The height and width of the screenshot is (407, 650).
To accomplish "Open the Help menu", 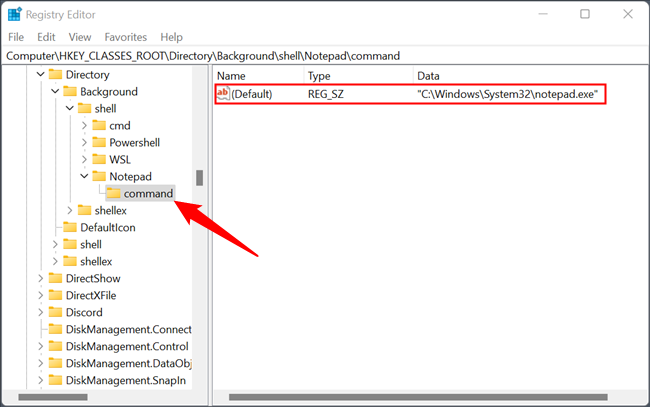I will pyautogui.click(x=172, y=37).
